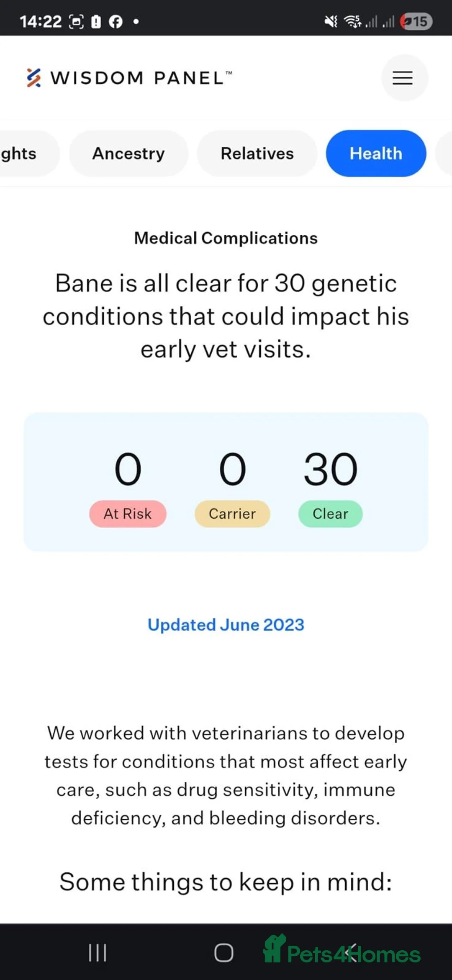Select the Health tab
Screen dimensions: 452x980
[376, 153]
